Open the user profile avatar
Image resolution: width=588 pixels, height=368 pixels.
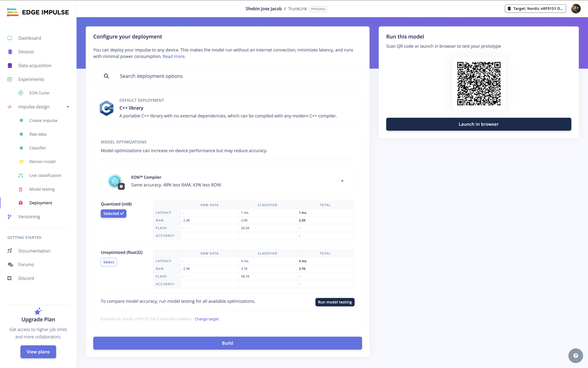(x=576, y=9)
